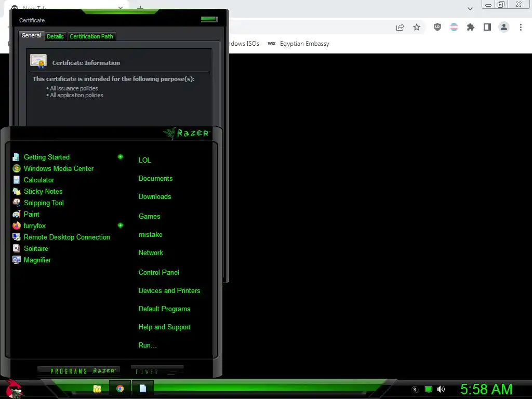Viewport: 532px width, 399px height.
Task: Open uBlock Origin shield extension
Action: pos(437,27)
